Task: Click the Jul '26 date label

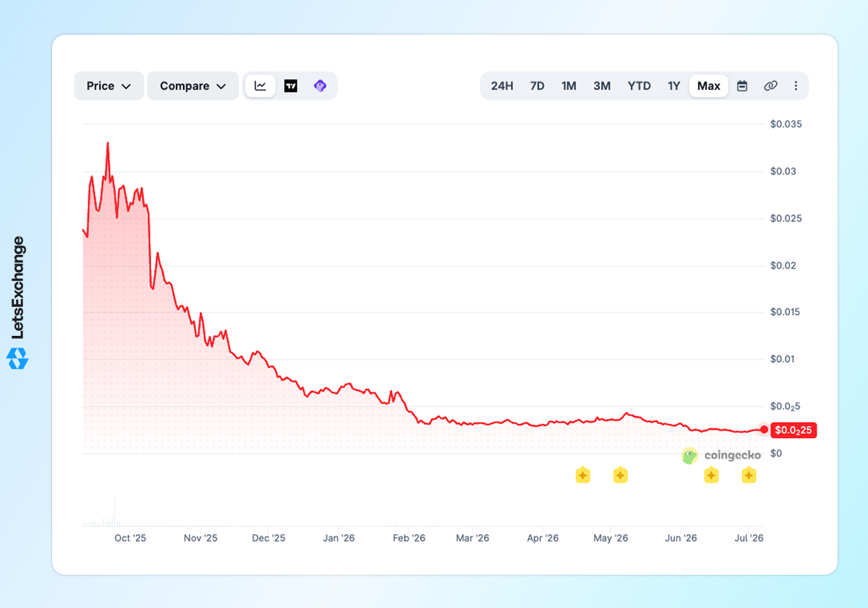Action: pos(749,538)
